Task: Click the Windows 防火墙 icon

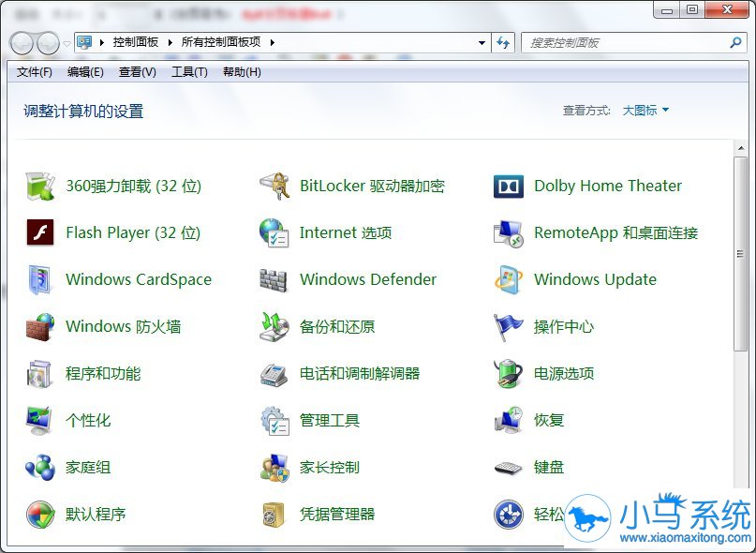Action: [x=40, y=327]
